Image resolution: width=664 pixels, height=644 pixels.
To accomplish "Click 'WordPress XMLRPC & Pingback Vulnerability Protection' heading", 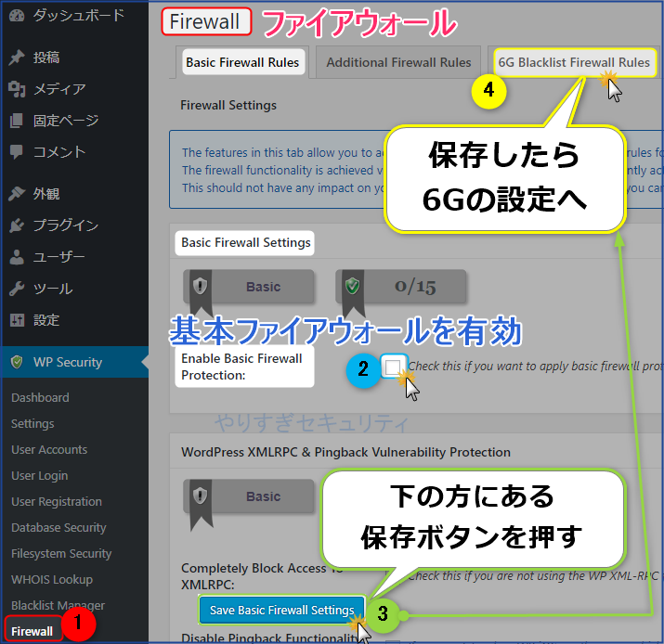I will pos(346,452).
